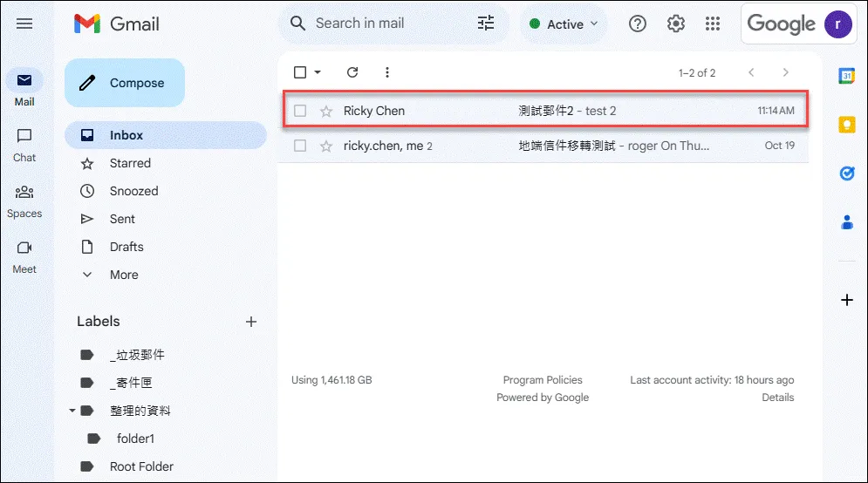
Task: Click the Powered by Google link
Action: pos(543,398)
